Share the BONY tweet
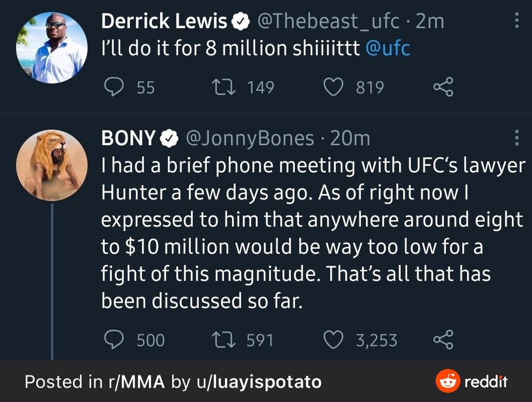The height and width of the screenshot is (402, 532). coord(443,340)
